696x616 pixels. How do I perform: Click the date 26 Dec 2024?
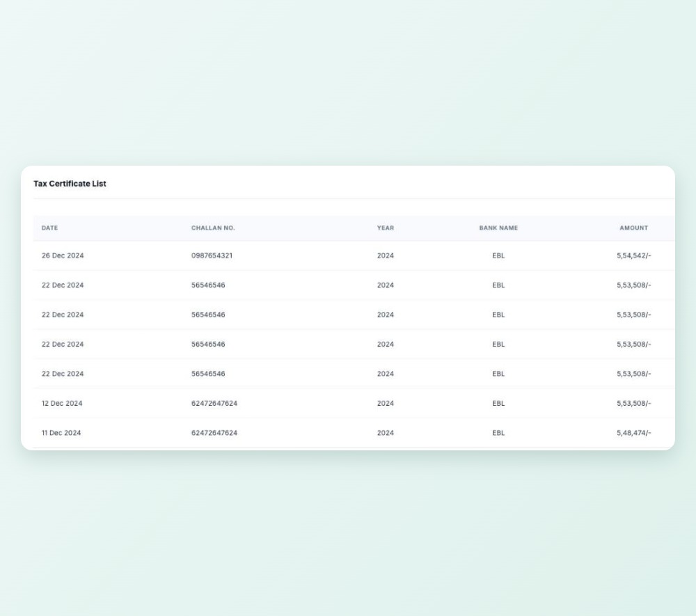coord(63,255)
